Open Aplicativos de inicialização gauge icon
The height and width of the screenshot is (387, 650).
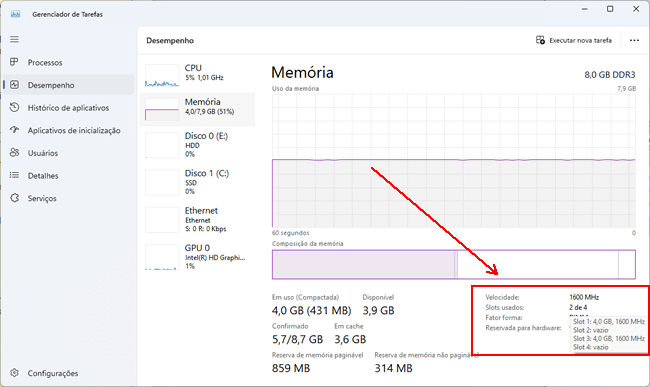coord(15,130)
